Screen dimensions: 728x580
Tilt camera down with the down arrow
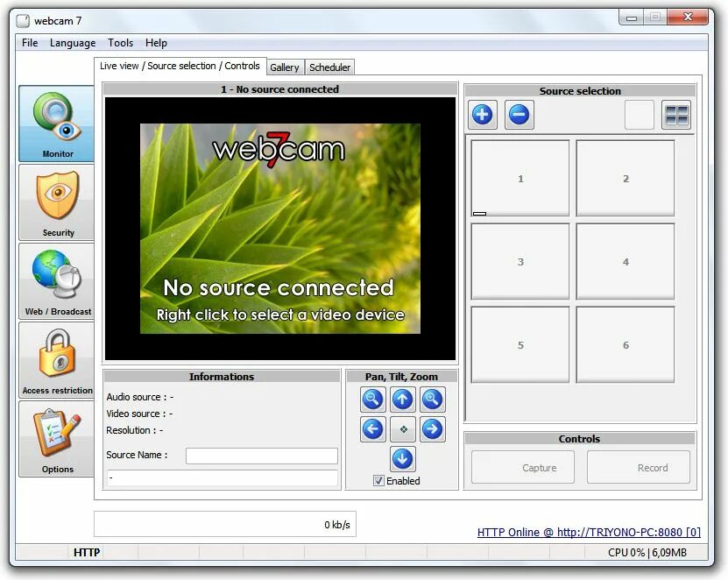[402, 459]
